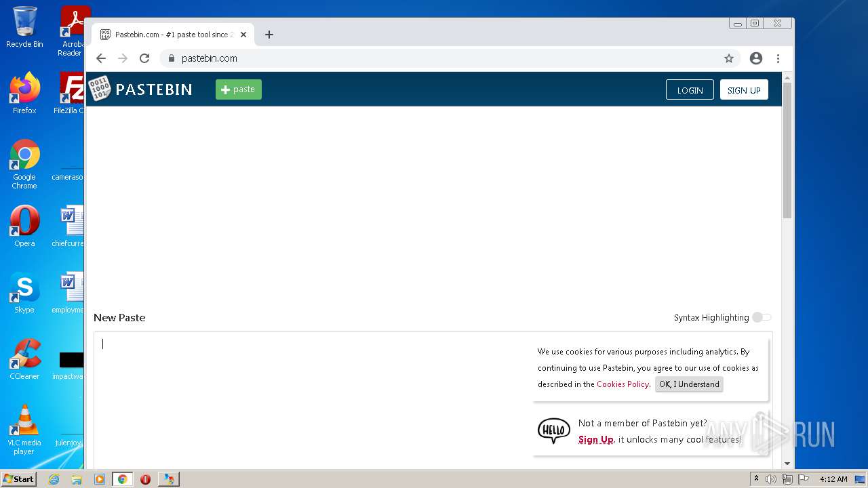Viewport: 868px width, 488px height.
Task: Open FileZilla Client desktop shortcut
Action: (x=71, y=94)
